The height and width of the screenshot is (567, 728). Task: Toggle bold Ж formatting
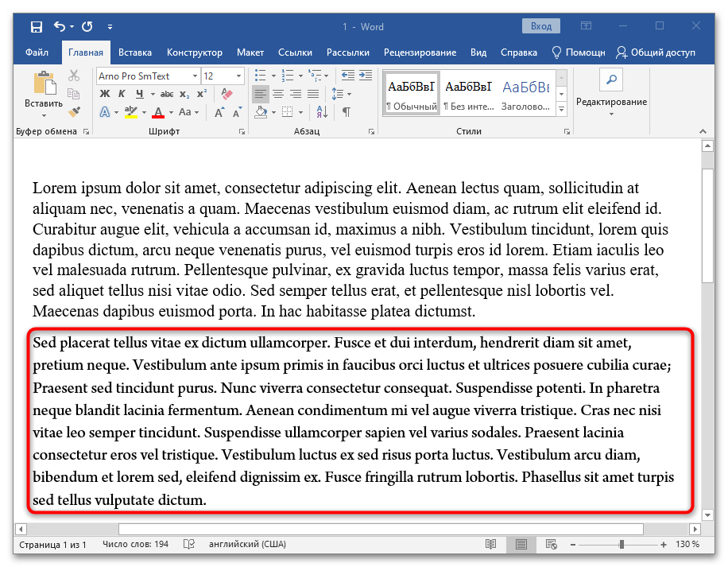[105, 94]
